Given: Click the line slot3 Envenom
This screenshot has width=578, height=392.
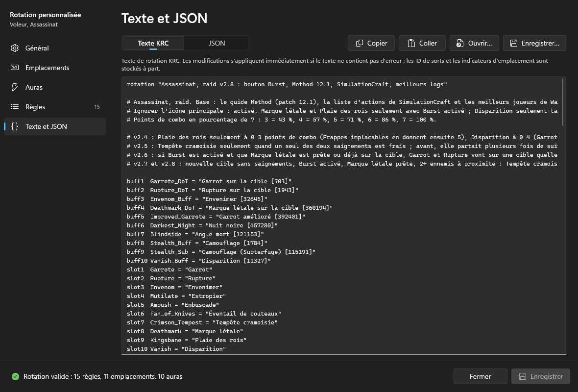Looking at the screenshot, I should coord(175,287).
